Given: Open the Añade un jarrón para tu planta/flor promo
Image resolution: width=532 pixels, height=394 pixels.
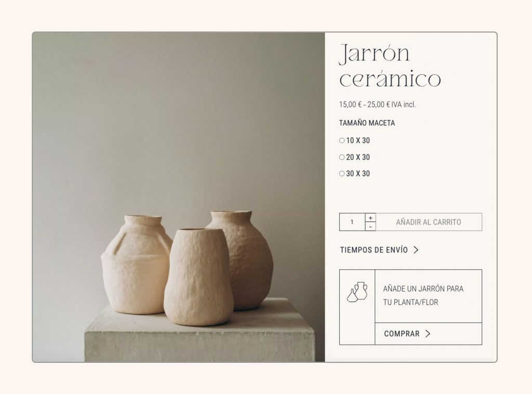Looking at the screenshot, I should point(423,295).
